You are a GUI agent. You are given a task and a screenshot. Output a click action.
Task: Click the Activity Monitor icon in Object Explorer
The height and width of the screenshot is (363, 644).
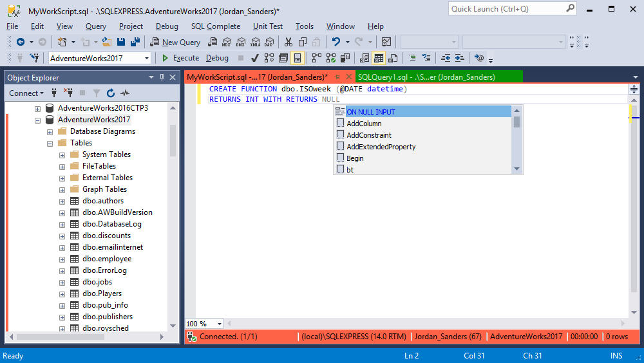pos(125,93)
